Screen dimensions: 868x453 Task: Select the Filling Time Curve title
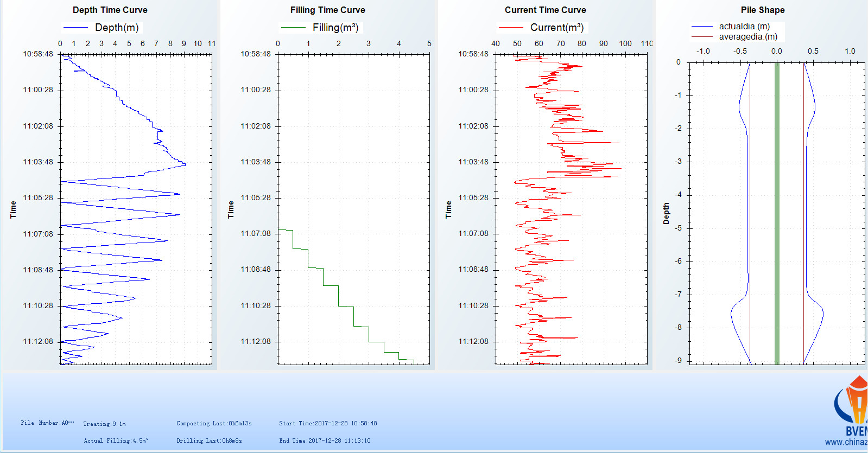point(327,10)
